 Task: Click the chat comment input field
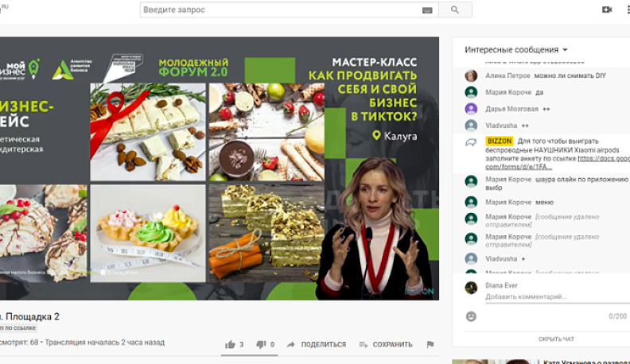(558, 297)
